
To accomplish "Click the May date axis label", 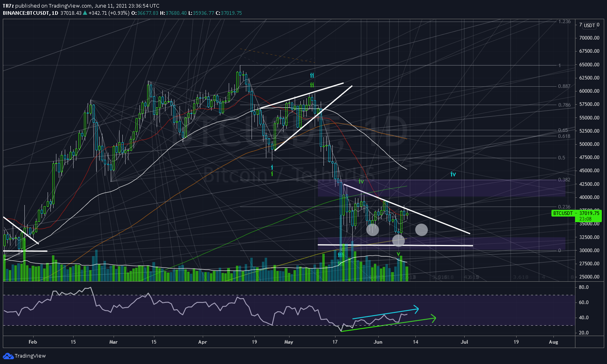I will tap(289, 342).
